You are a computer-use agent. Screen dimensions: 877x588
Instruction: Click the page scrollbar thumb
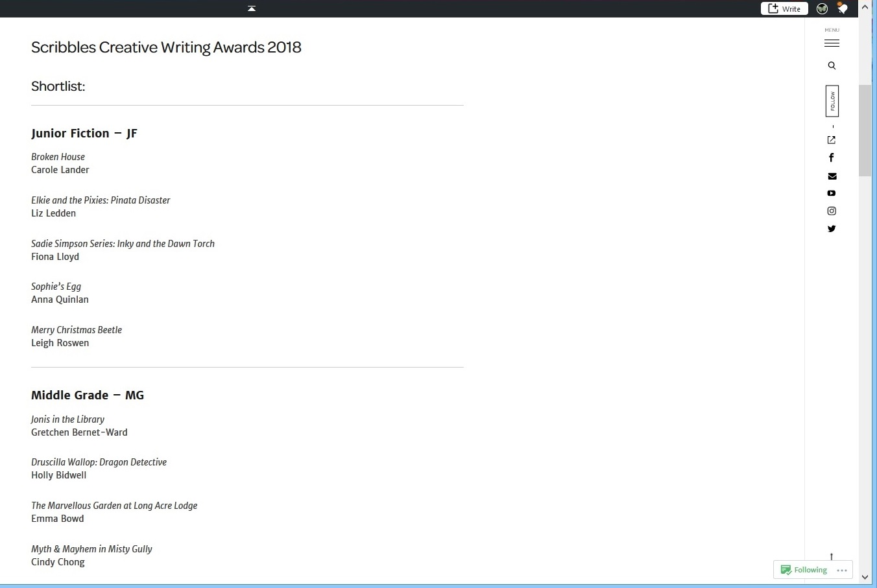tap(865, 130)
